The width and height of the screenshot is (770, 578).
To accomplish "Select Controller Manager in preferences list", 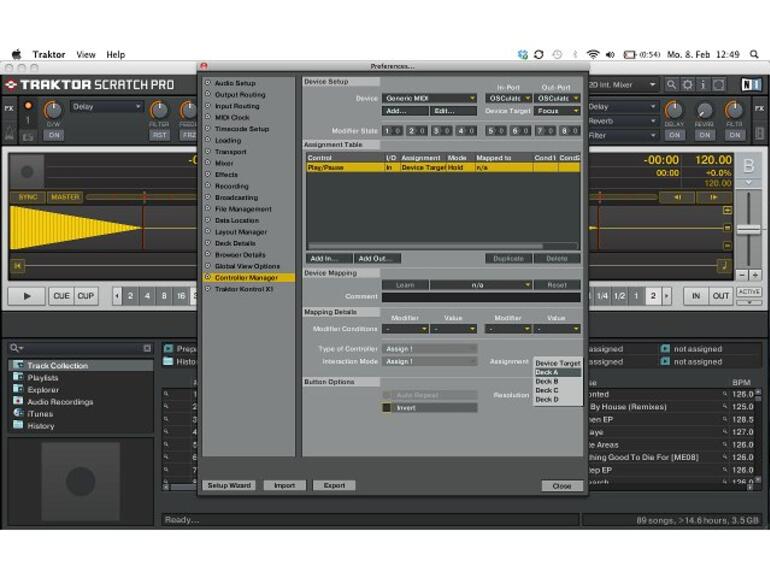I will pyautogui.click(x=247, y=277).
